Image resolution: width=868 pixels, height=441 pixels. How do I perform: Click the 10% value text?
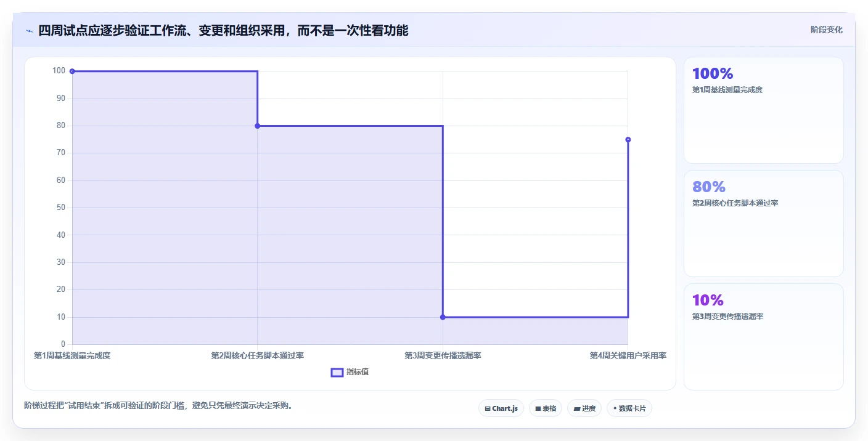[x=708, y=301]
